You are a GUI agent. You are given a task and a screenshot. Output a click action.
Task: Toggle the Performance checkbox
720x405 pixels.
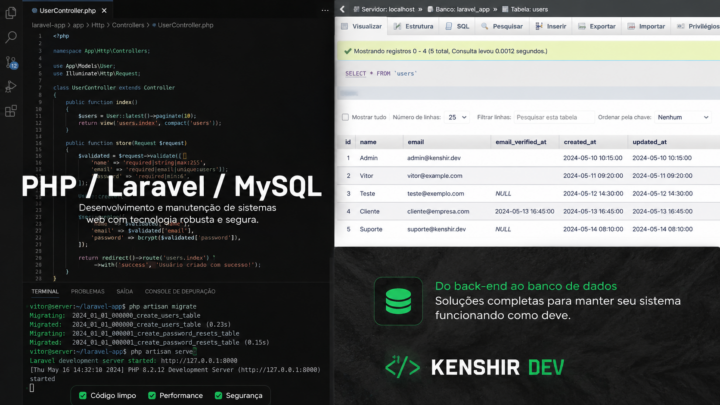click(x=152, y=395)
